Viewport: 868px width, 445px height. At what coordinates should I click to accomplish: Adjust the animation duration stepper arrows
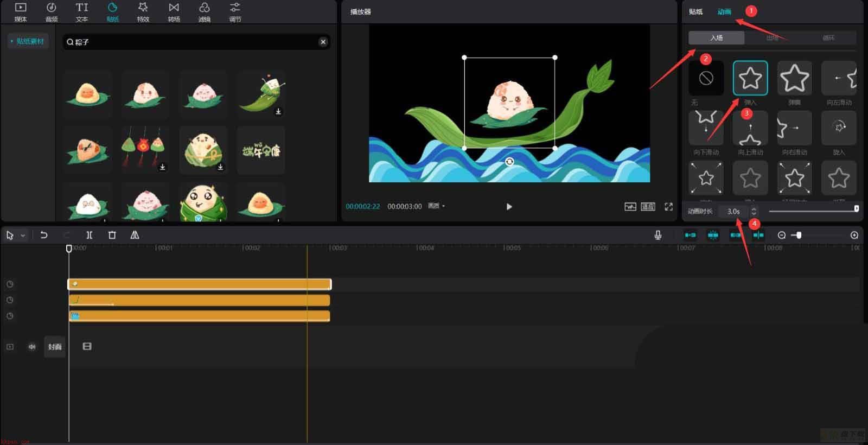coord(754,211)
